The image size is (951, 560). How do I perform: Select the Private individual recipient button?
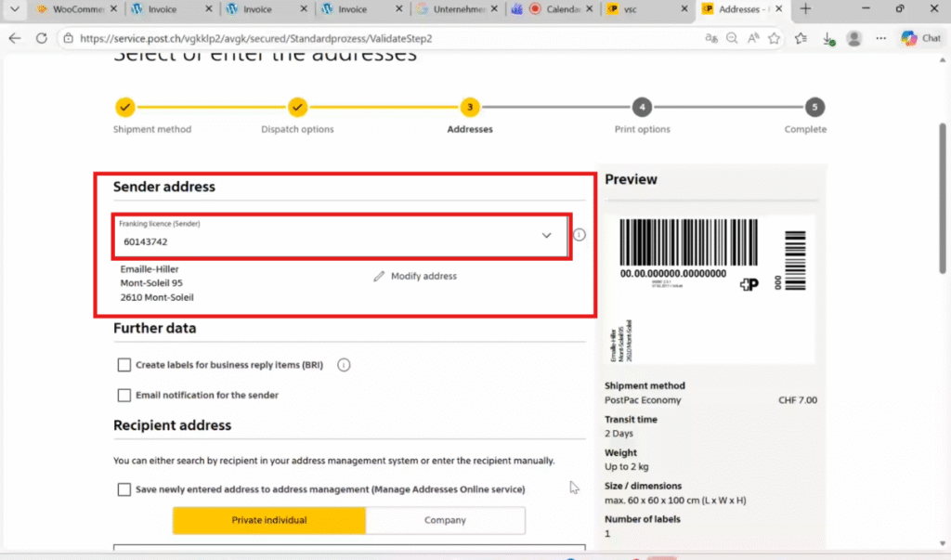coord(269,520)
